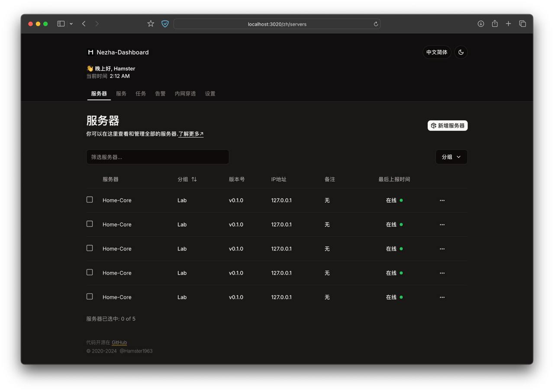Reload the page with the refresh icon
The image size is (554, 392).
[376, 24]
